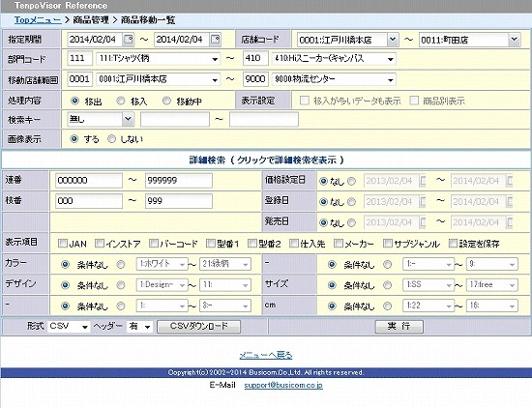This screenshot has height=408, width=532.
Task: Open the 形式 CSV dropdown
Action: click(69, 326)
